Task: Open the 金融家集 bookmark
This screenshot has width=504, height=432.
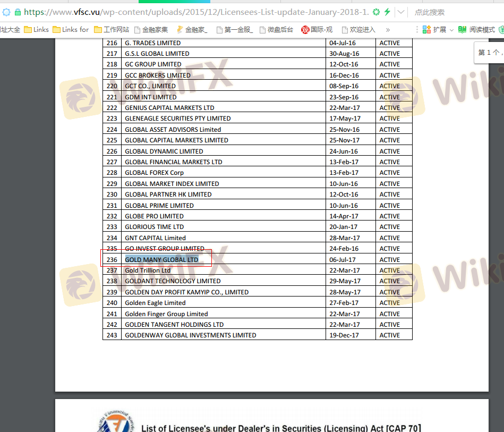Action: pyautogui.click(x=151, y=30)
